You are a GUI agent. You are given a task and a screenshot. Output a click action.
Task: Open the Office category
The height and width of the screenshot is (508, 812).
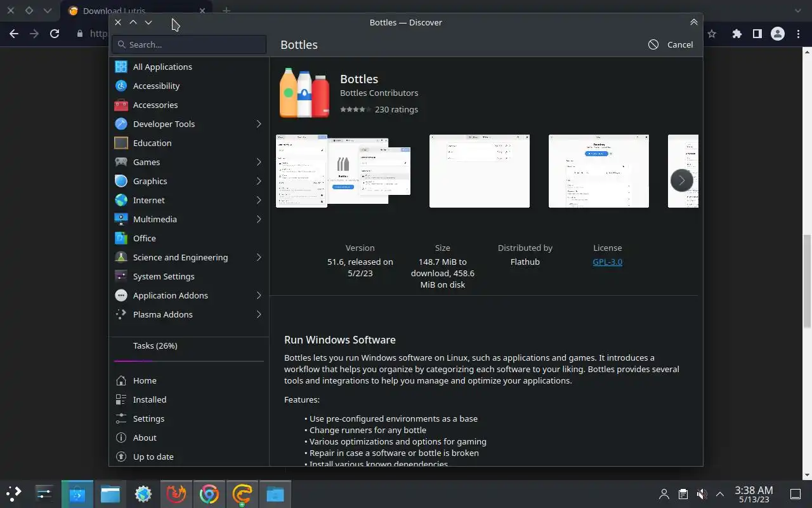[x=189, y=238]
